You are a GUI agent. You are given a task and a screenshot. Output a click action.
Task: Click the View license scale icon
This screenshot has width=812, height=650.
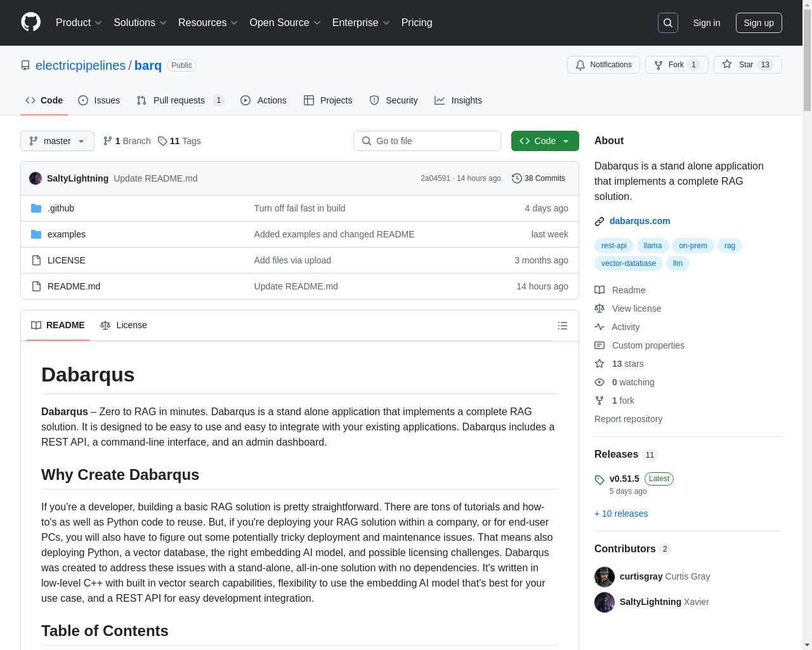(x=599, y=308)
